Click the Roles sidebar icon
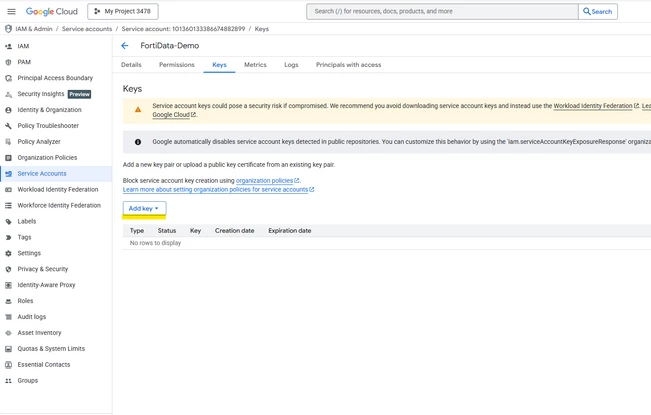This screenshot has height=415, width=651. click(8, 301)
